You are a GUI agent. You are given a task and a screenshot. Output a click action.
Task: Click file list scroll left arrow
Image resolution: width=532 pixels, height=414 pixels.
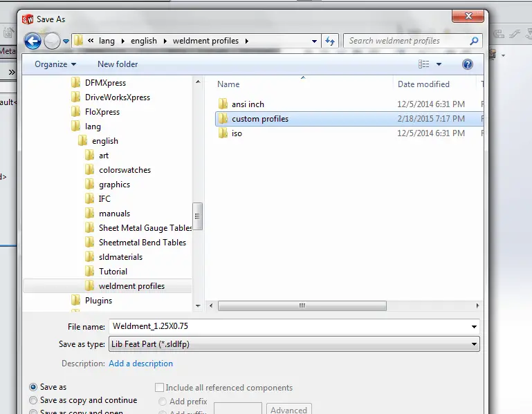point(211,306)
